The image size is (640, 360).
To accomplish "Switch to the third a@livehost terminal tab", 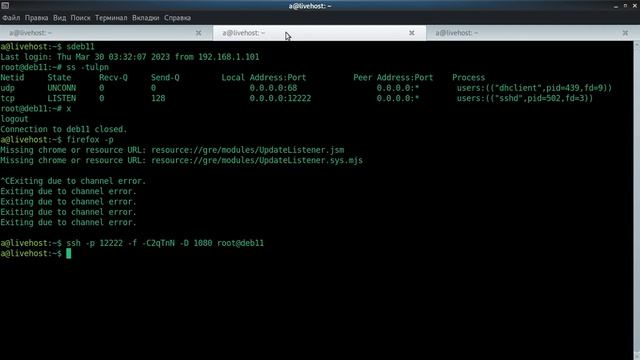I will click(x=533, y=33).
